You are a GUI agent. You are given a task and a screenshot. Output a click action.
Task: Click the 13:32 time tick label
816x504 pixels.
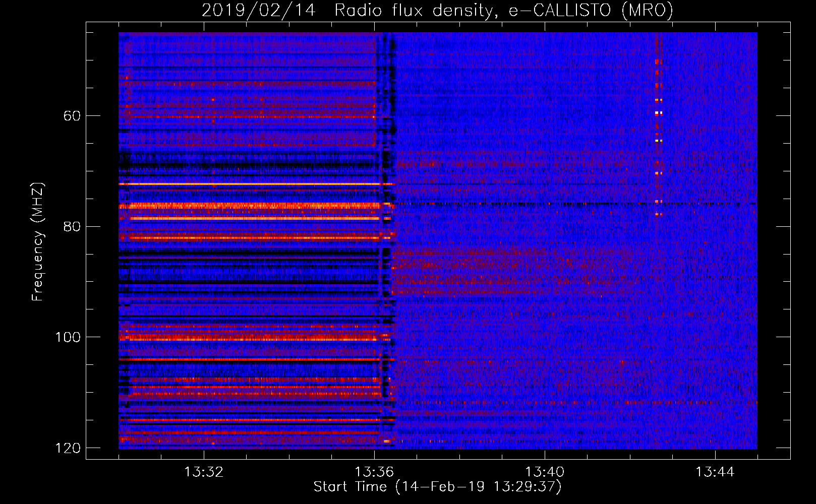[204, 472]
